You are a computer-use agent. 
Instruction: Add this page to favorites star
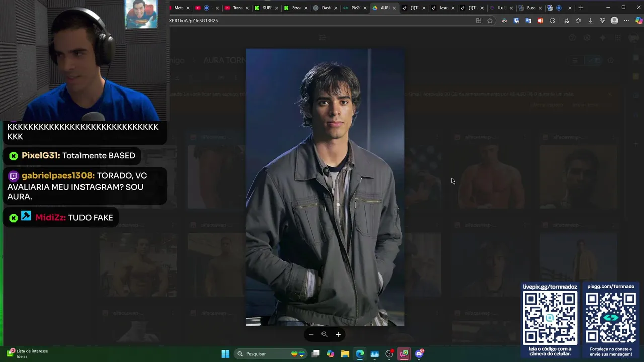click(x=490, y=21)
